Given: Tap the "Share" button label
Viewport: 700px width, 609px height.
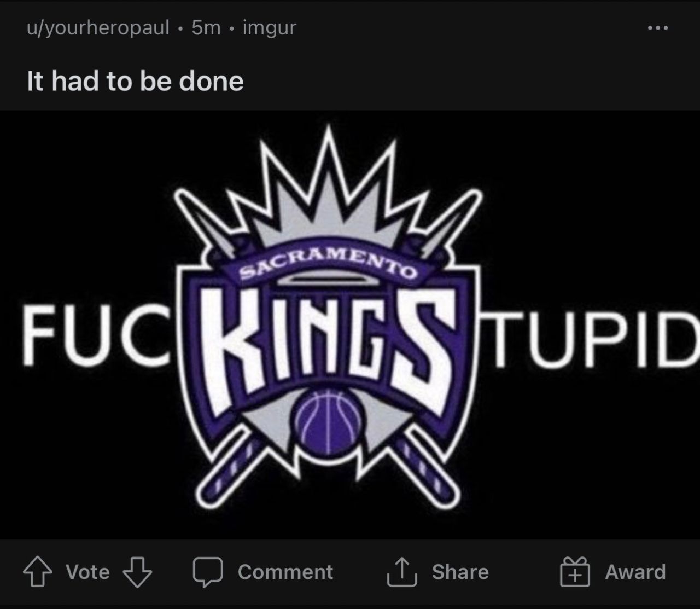Looking at the screenshot, I should click(460, 572).
